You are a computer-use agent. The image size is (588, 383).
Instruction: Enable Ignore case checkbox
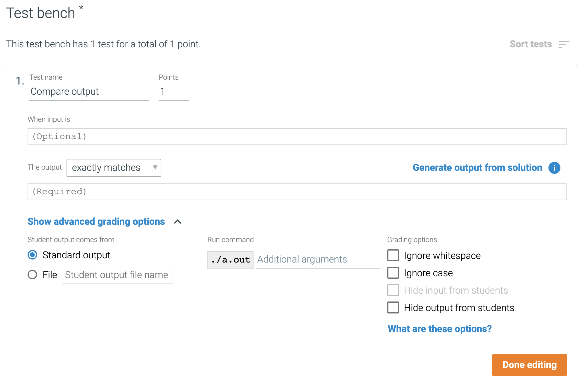393,273
